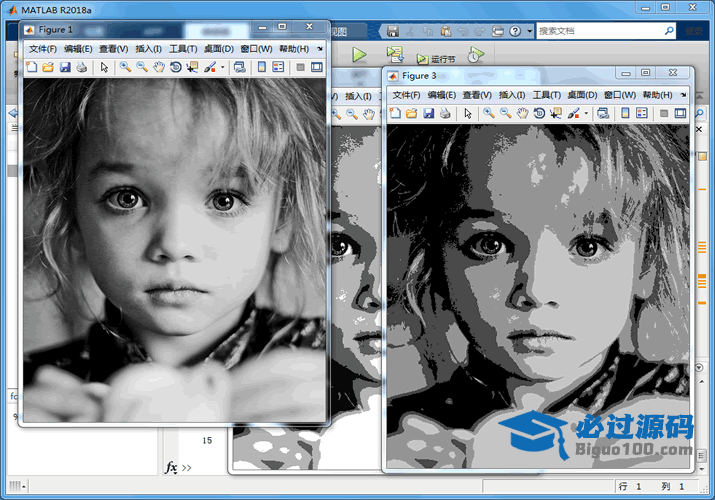Toggle Zoom In tool in Figure 1
The image size is (715, 500).
125,67
